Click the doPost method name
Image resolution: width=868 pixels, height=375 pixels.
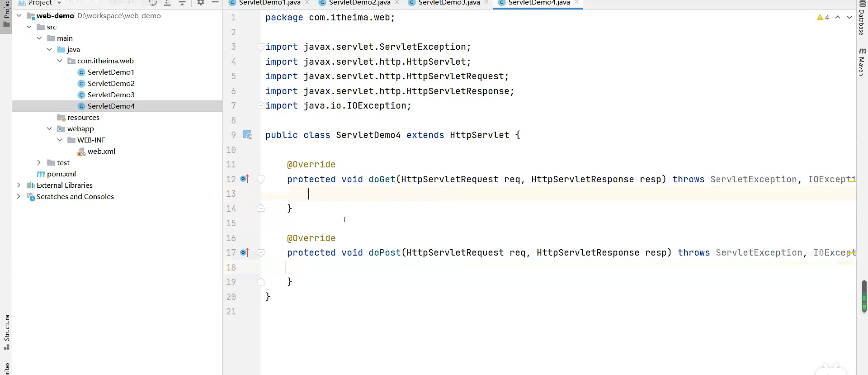385,252
